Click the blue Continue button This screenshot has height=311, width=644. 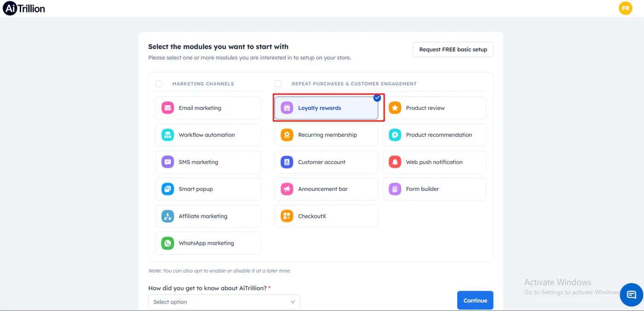pyautogui.click(x=475, y=300)
